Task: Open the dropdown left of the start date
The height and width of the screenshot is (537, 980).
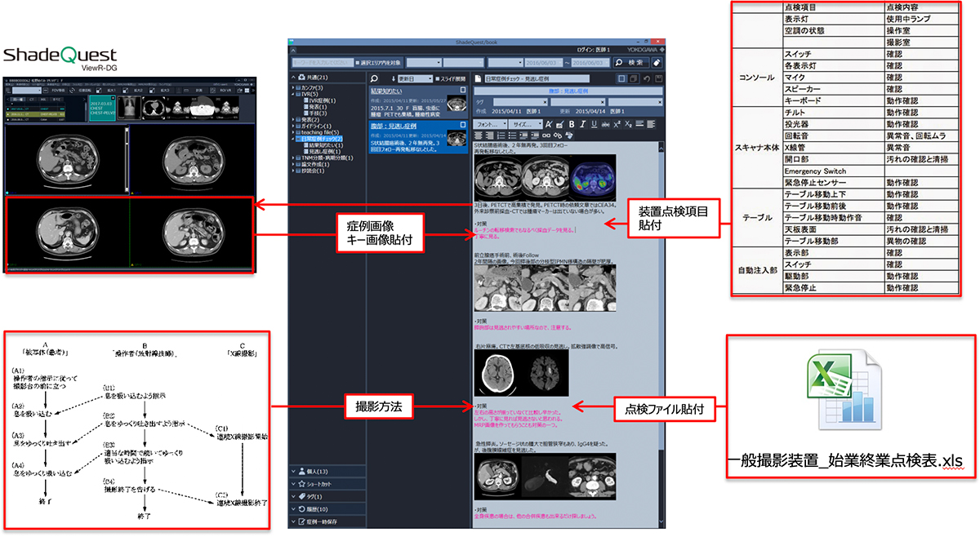Action: click(x=506, y=63)
